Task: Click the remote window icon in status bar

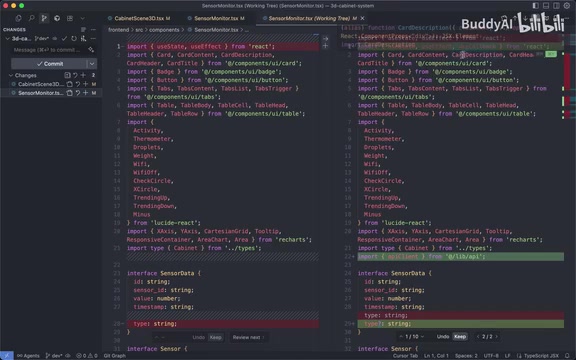Action: click(7, 356)
